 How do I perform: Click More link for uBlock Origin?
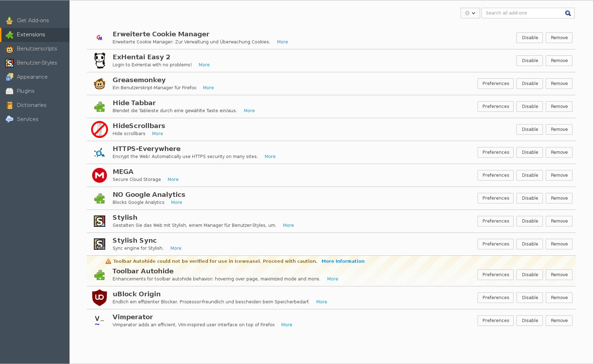pos(322,302)
